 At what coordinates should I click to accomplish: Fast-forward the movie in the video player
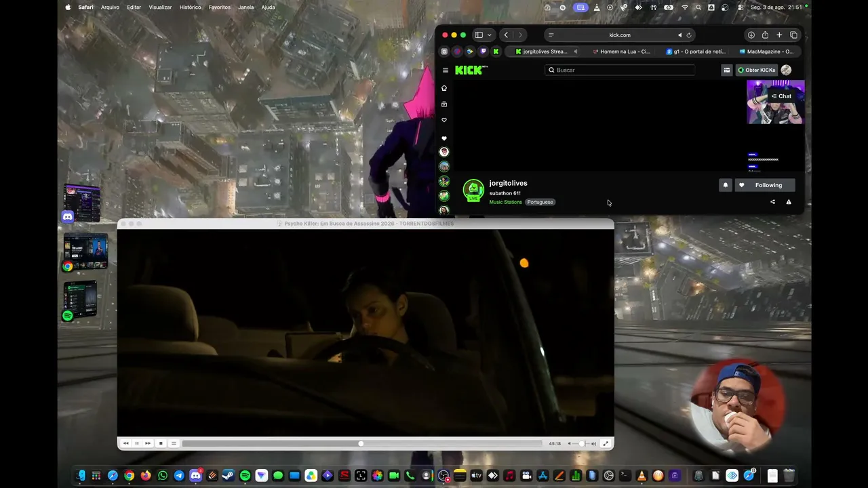tap(148, 443)
